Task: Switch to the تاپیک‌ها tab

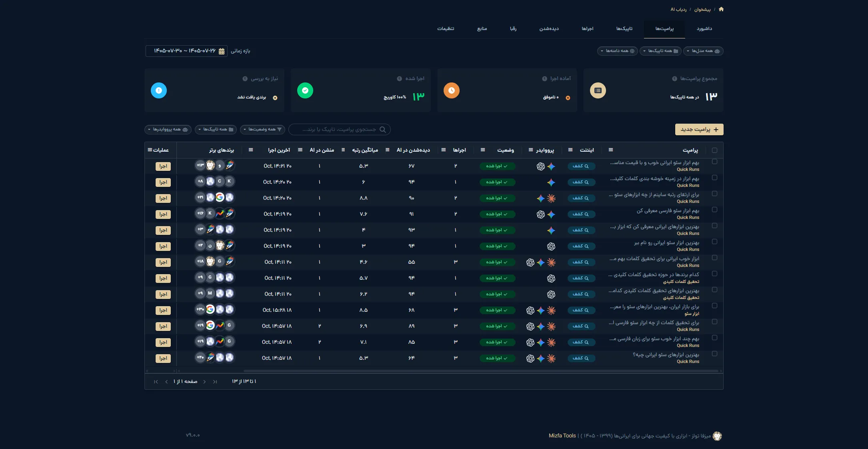Action: 624,29
